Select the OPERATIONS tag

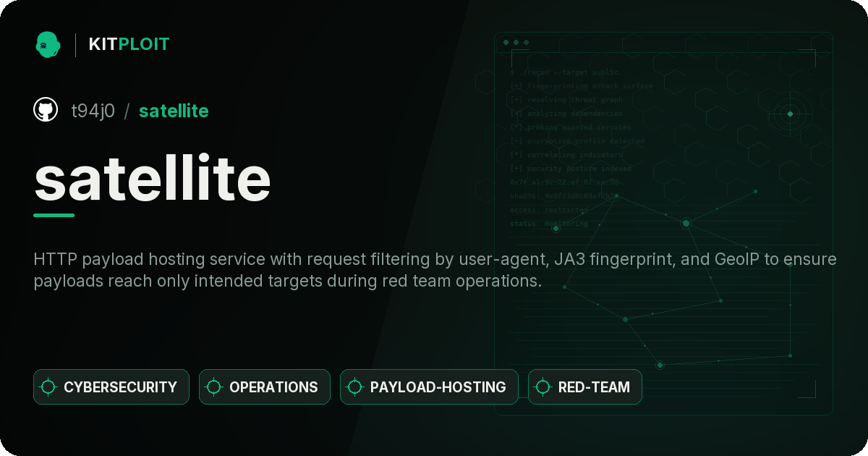click(x=265, y=387)
